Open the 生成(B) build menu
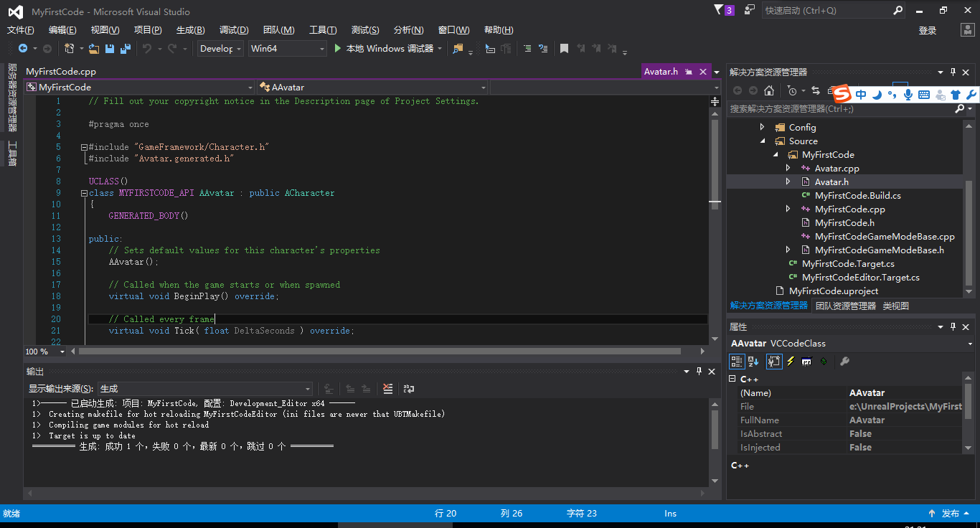 [x=190, y=30]
